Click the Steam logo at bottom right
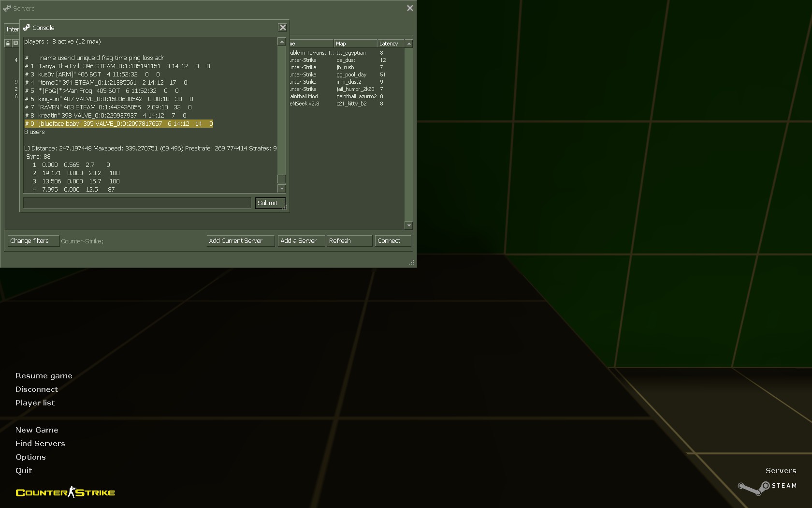Viewport: 812px width, 508px height. [x=767, y=486]
